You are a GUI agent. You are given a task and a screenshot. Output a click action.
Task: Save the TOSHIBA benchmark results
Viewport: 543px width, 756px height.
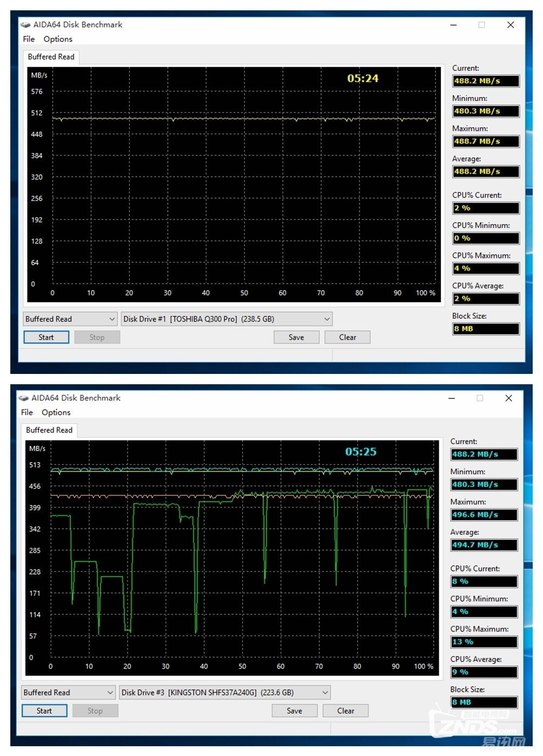[x=296, y=338]
